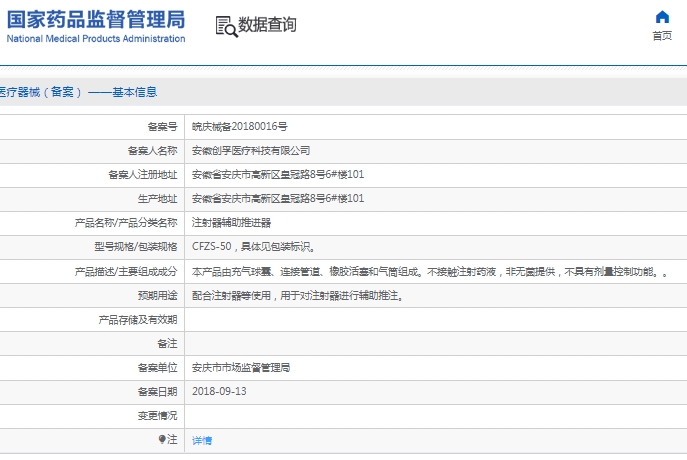Click intended use text 配合注射器等使用

[297, 296]
